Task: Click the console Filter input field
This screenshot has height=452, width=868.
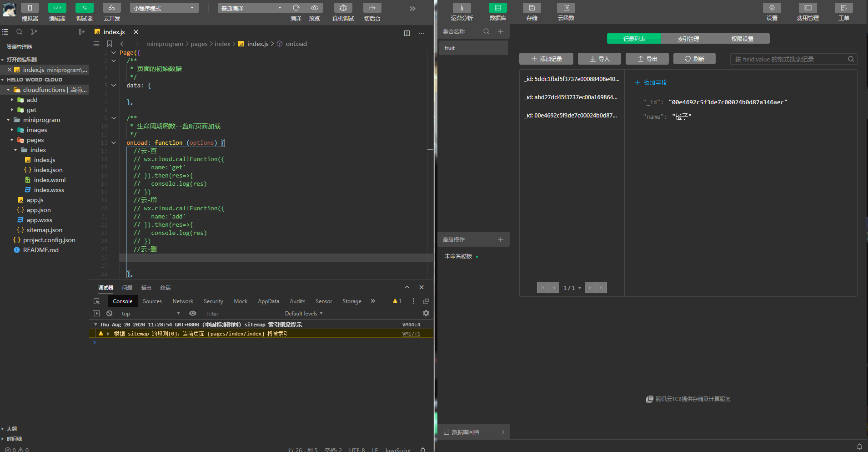Action: 241,314
